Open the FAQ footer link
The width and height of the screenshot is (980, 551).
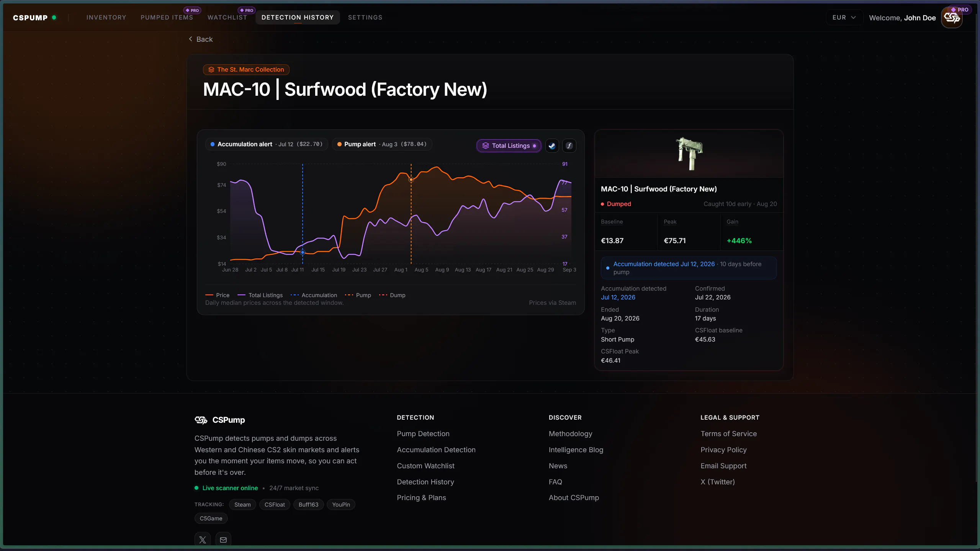click(x=555, y=482)
